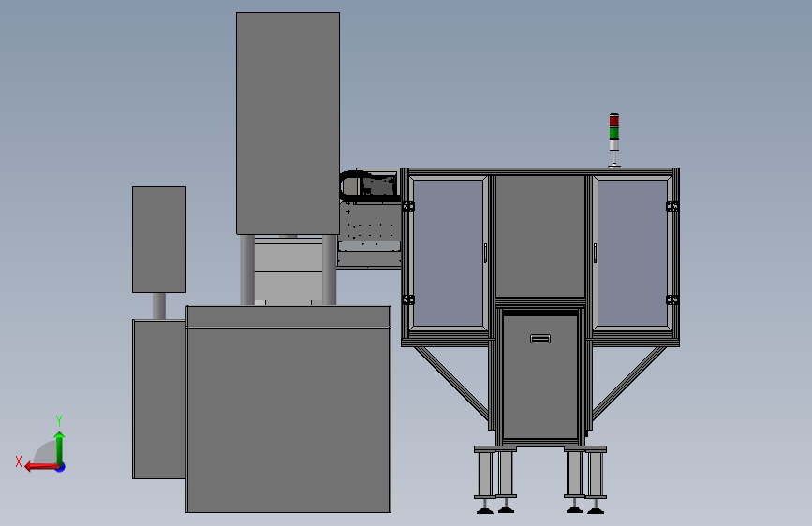Select the black cable chain beside the tall cabinet
The image size is (812, 526).
coord(369,185)
